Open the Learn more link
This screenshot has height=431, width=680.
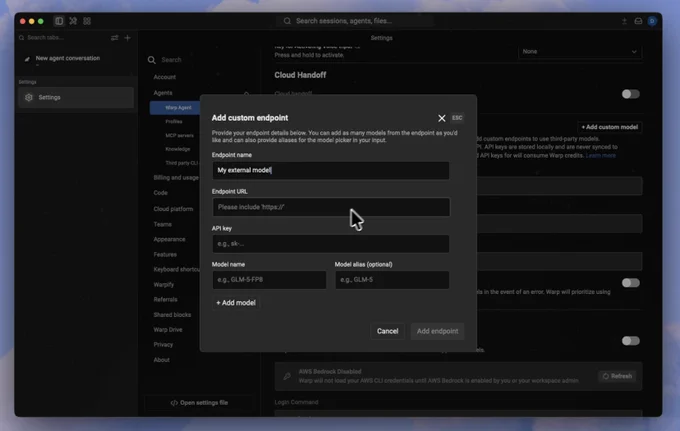coord(601,155)
